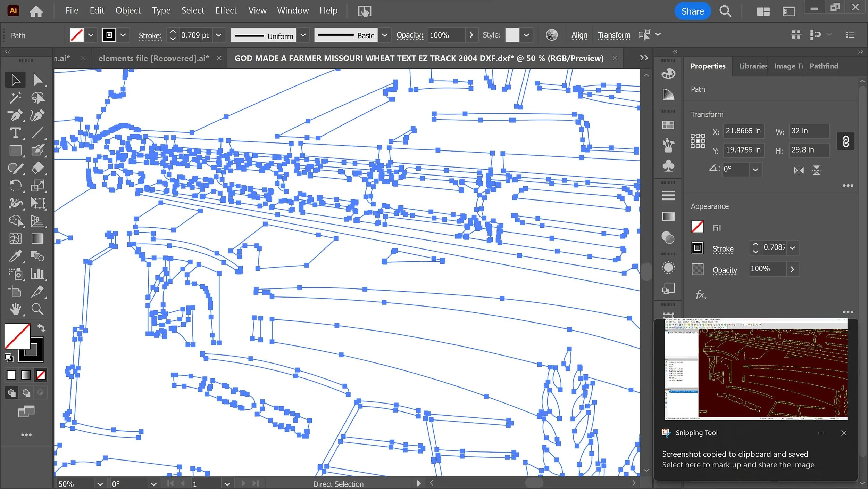Select the Hand tool
This screenshot has height=489, width=868.
[15, 309]
